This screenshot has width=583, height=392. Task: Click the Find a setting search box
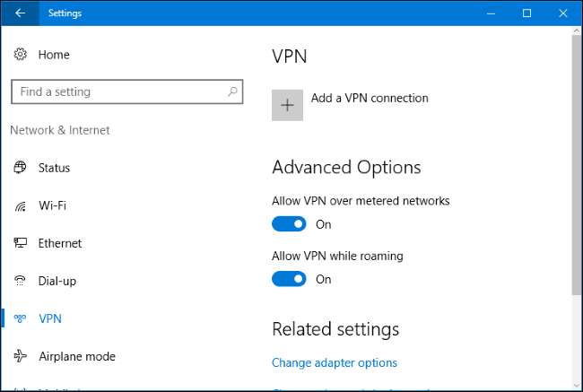(x=117, y=91)
